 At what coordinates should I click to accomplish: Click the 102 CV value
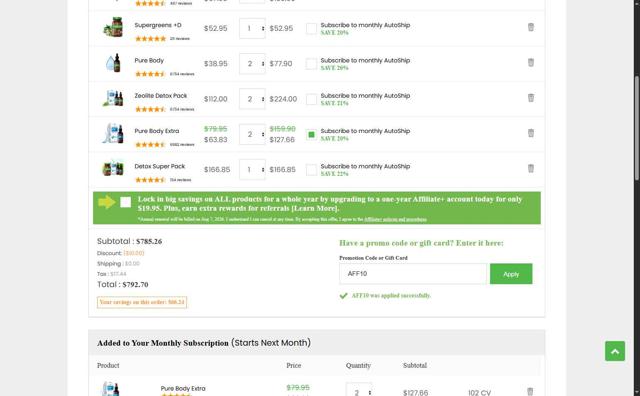[479, 393]
